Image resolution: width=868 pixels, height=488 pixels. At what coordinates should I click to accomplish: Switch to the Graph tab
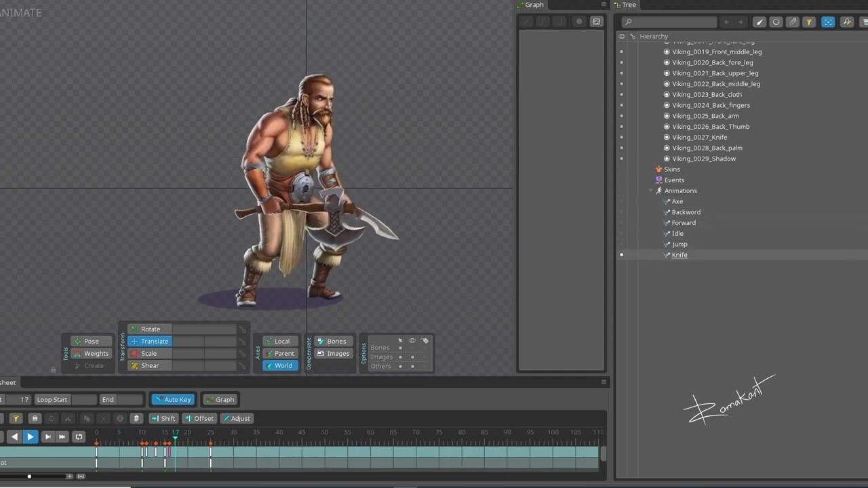(x=534, y=5)
